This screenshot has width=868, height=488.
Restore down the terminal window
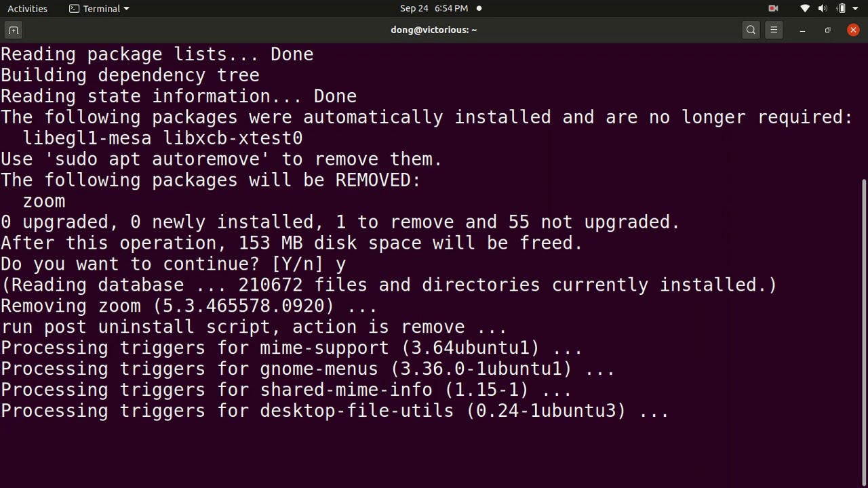[x=827, y=30]
